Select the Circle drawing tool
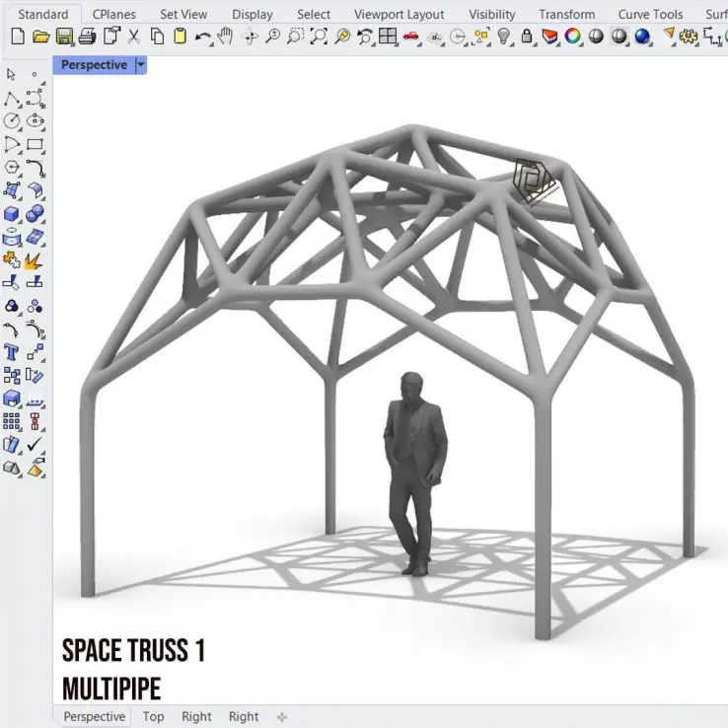The height and width of the screenshot is (728, 728). [x=12, y=121]
